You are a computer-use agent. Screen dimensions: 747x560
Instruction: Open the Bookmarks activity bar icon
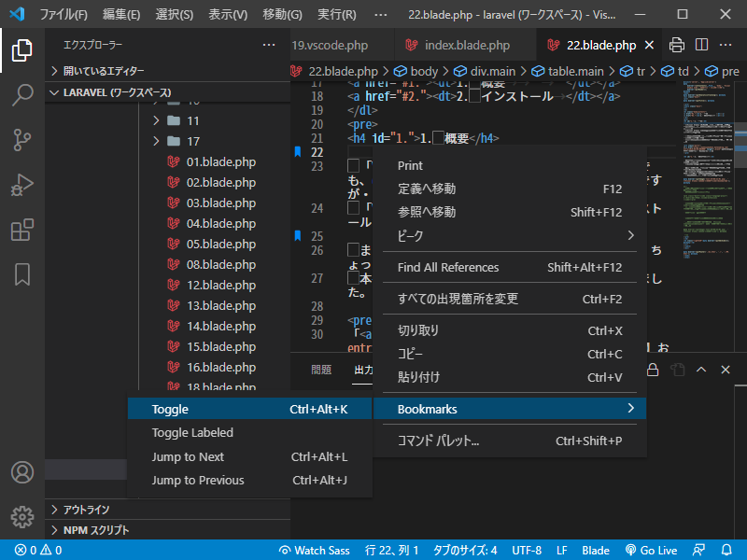pyautogui.click(x=22, y=274)
